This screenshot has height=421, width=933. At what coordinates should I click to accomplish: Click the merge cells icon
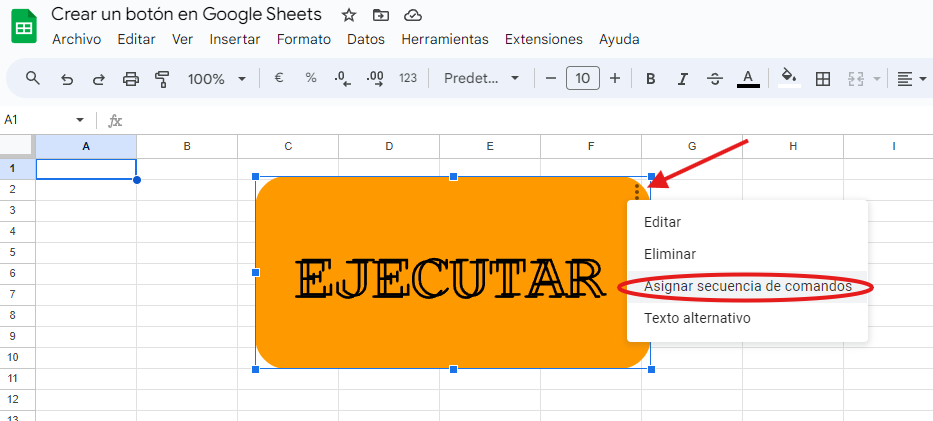856,78
